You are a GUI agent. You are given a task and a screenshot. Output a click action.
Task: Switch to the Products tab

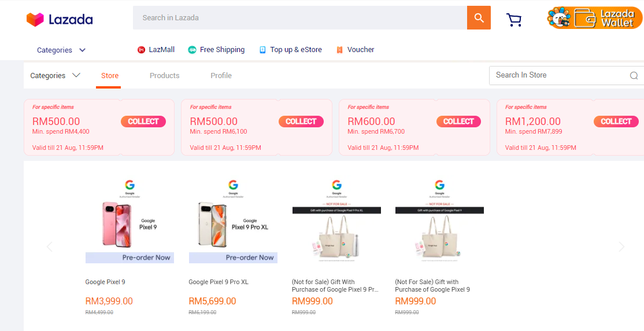click(164, 76)
